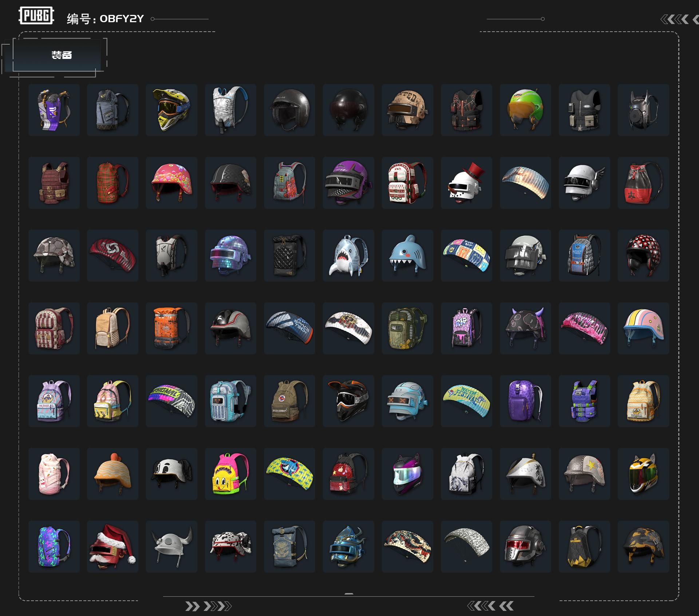Select the Water Festival parachute skin
This screenshot has height=616, width=699.
point(466,401)
